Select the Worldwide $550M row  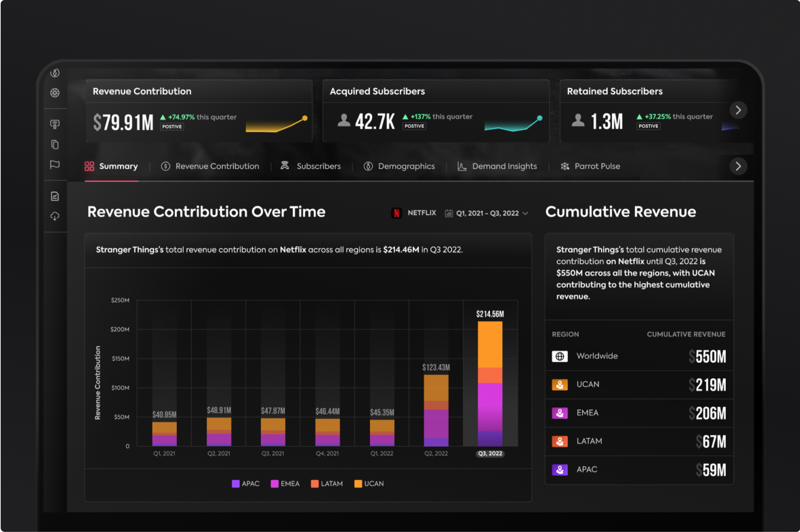point(639,356)
